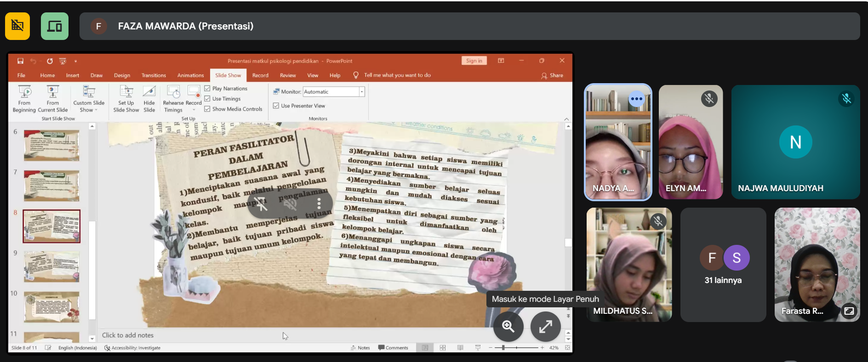Click the zoom slider in the status bar
The width and height of the screenshot is (868, 362).
503,348
